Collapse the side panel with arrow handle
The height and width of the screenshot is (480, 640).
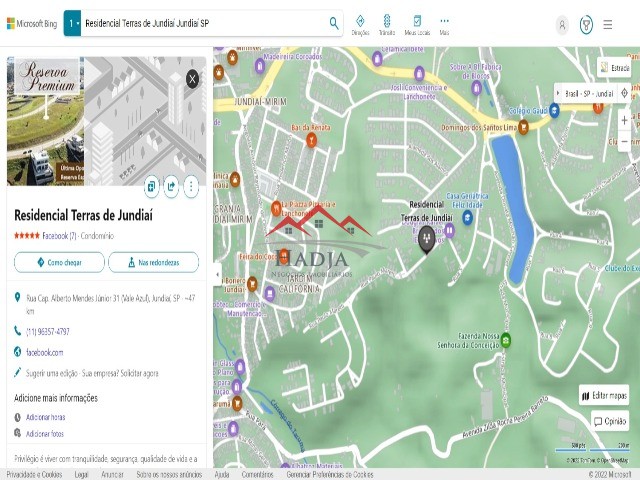(218, 274)
